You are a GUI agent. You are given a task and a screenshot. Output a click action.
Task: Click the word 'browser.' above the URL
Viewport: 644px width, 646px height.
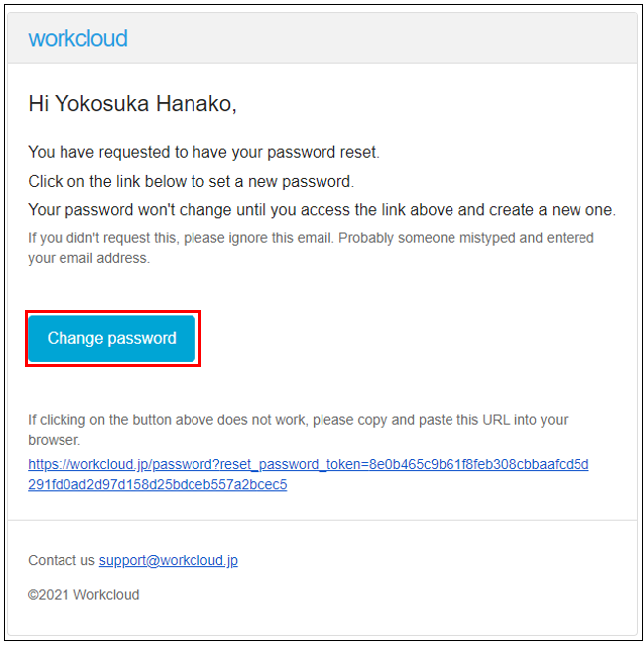click(54, 439)
